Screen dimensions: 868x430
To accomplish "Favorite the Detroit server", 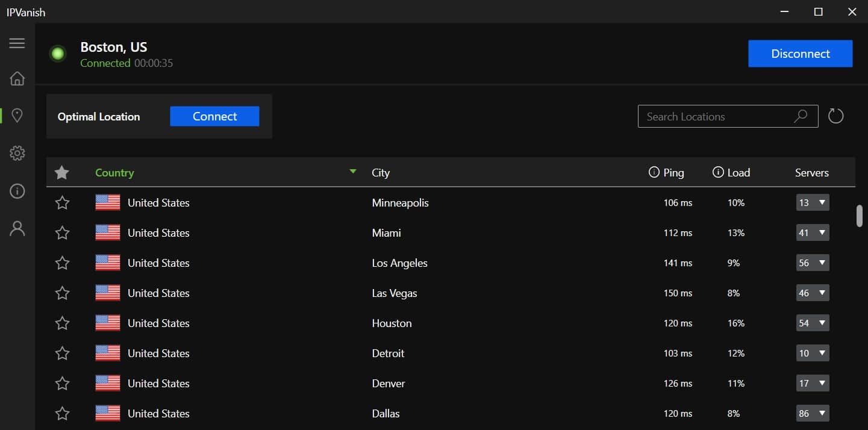I will click(x=62, y=354).
